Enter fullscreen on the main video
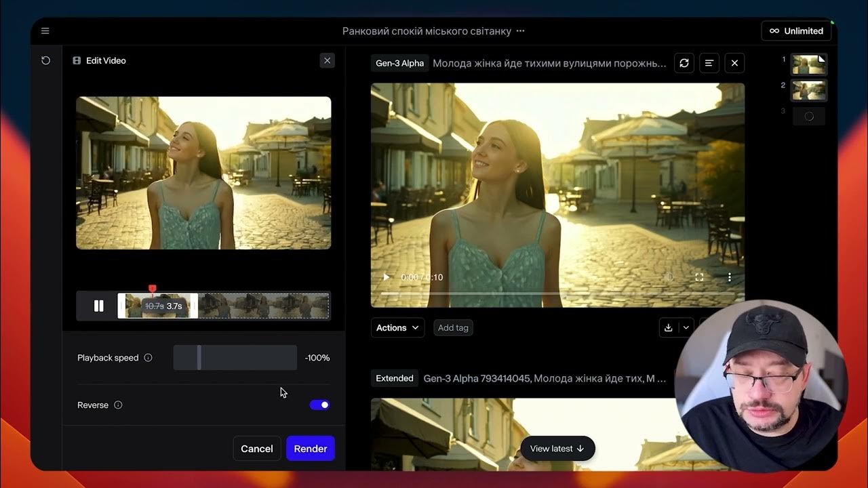The image size is (868, 488). [699, 277]
